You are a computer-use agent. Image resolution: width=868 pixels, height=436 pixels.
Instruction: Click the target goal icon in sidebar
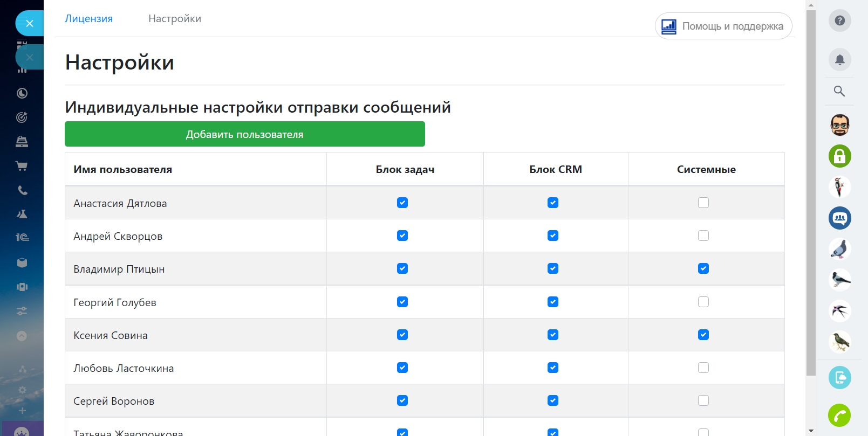point(22,117)
